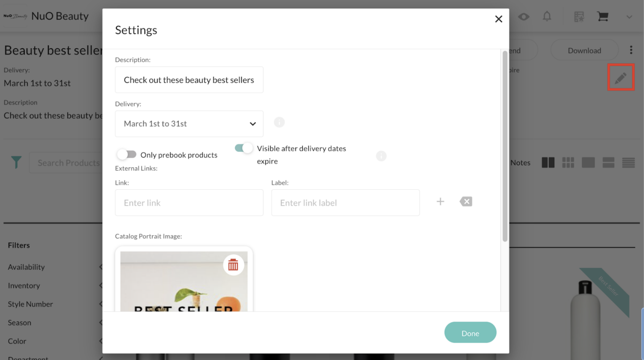Click the Enter link input field
The height and width of the screenshot is (360, 644).
(x=189, y=203)
